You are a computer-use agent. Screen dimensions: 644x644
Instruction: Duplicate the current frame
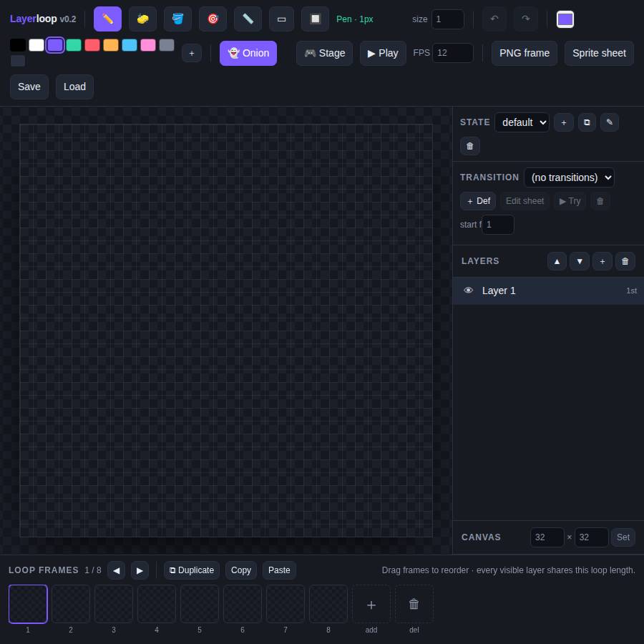point(192,570)
